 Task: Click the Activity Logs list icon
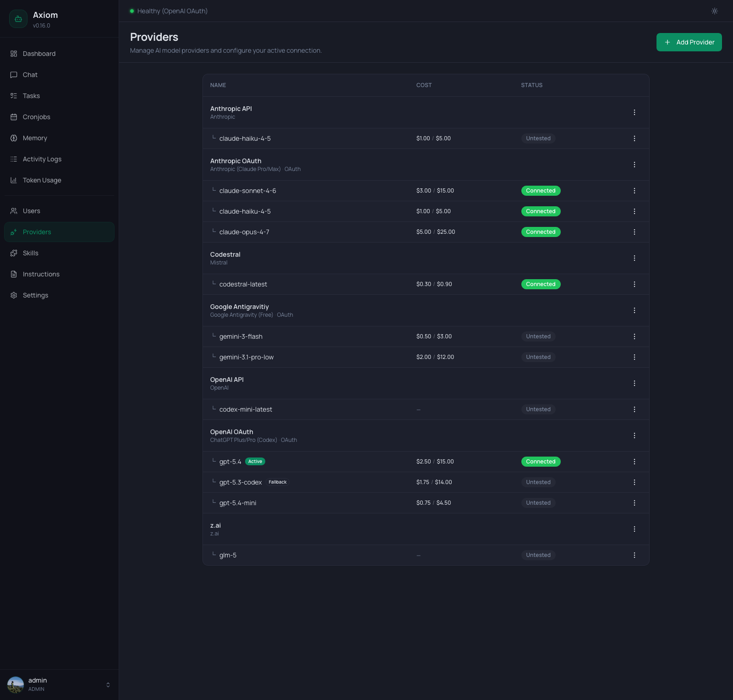pos(14,159)
